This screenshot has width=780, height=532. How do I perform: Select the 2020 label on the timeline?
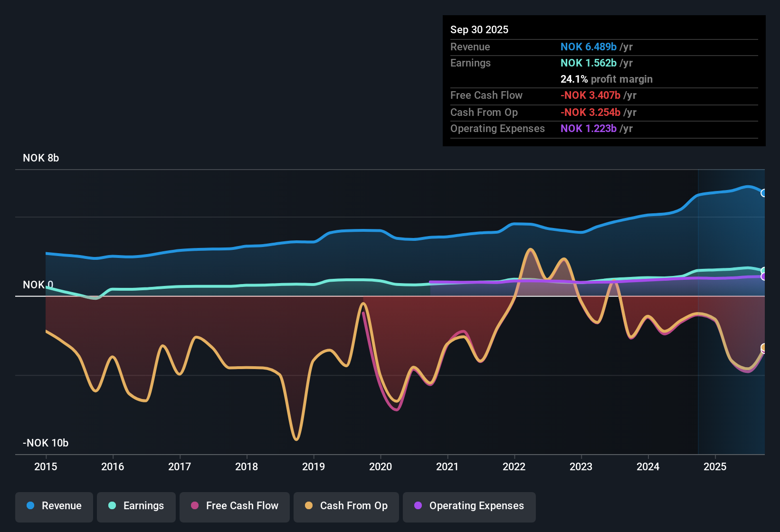tap(380, 467)
